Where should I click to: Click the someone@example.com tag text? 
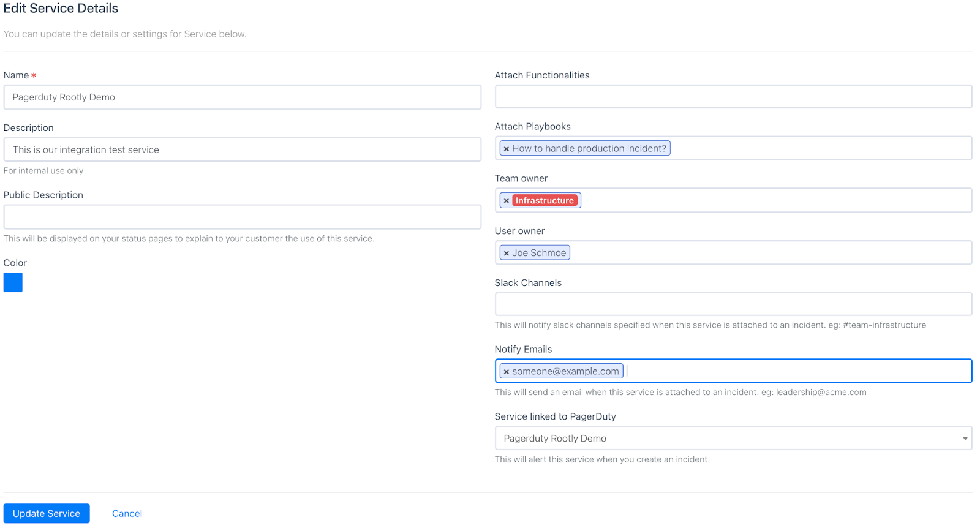(565, 371)
